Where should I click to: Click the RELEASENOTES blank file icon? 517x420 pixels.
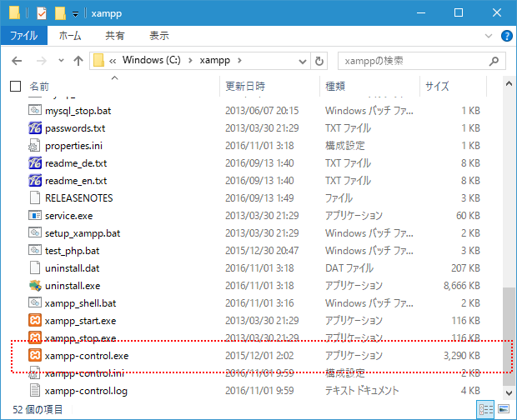(x=35, y=197)
